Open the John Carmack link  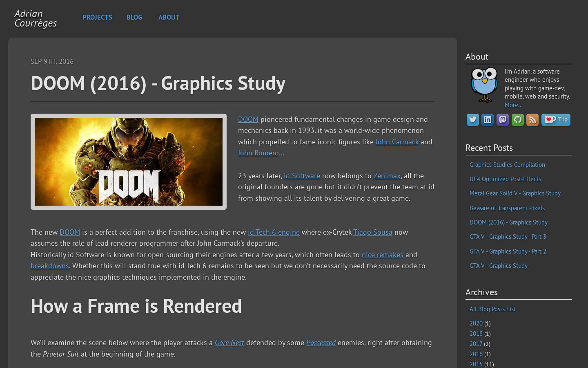[x=397, y=142]
